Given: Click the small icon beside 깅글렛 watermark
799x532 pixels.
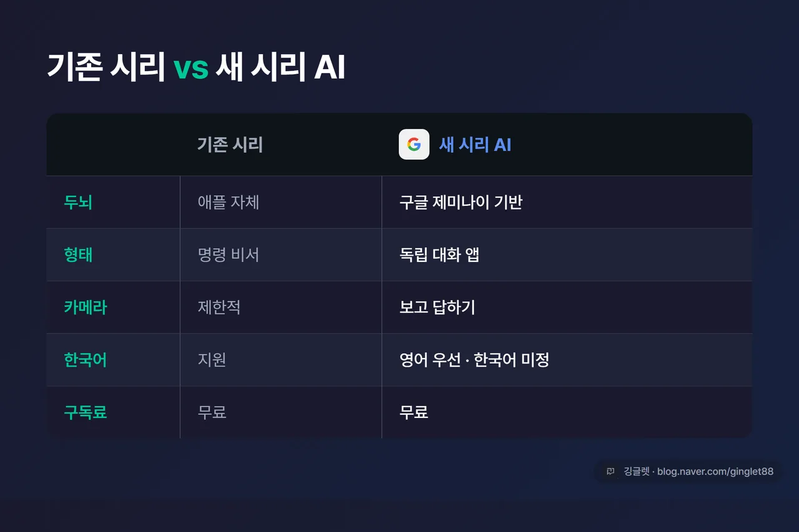Looking at the screenshot, I should point(610,472).
